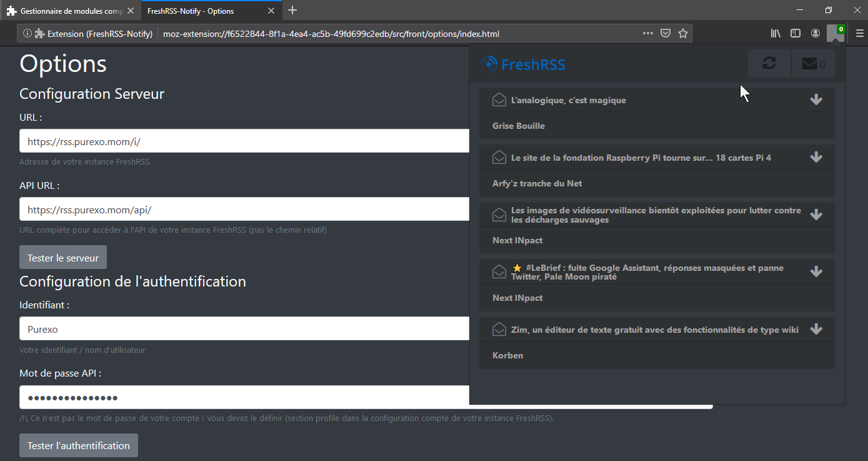Switch to Gestionnaire de modules tab

70,11
